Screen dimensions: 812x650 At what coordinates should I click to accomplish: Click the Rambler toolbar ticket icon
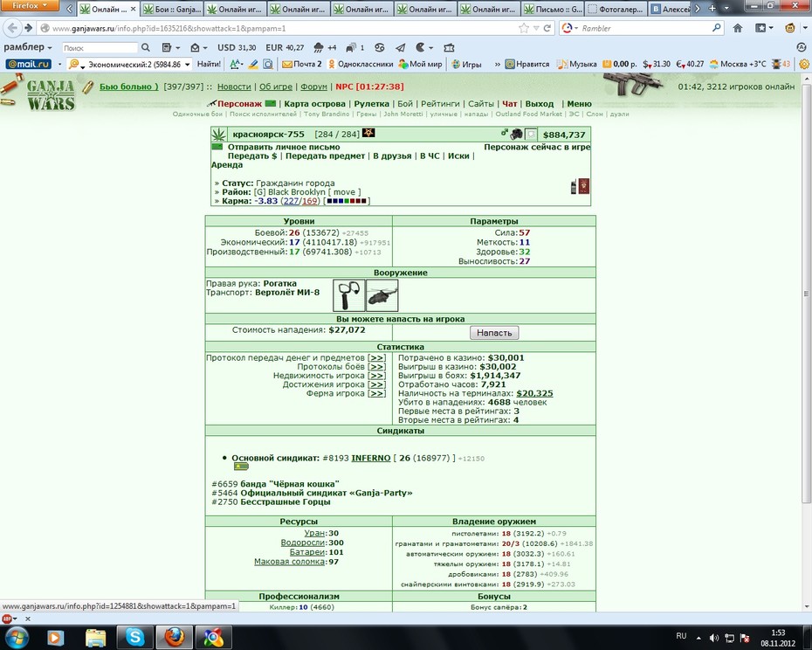tap(449, 48)
